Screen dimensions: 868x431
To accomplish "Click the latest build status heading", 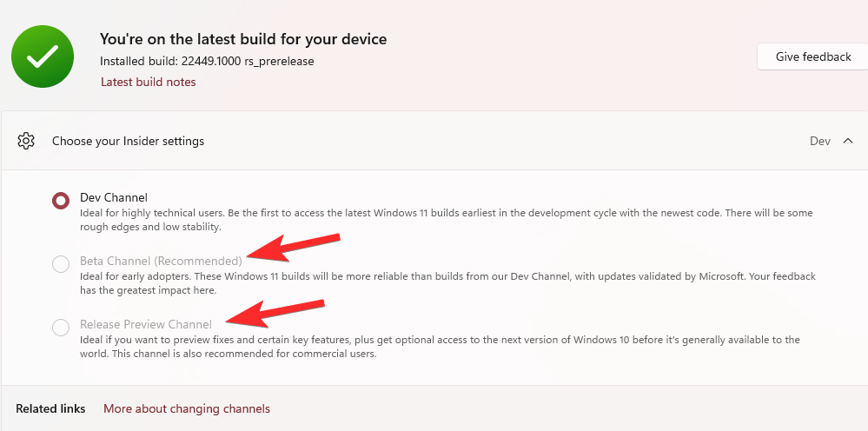I will [x=243, y=39].
